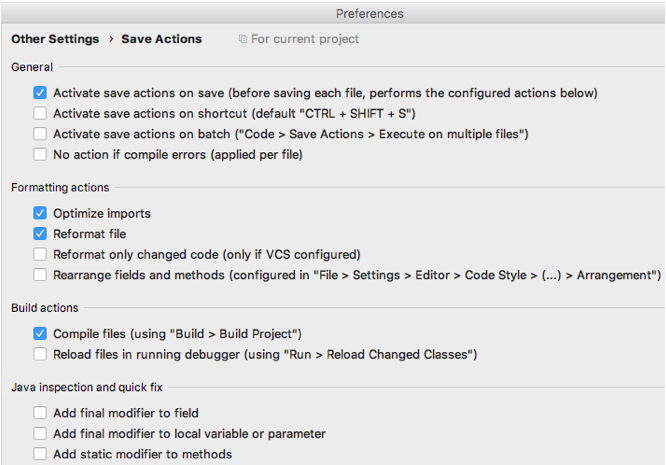The height and width of the screenshot is (465, 666).
Task: Enable 'Reload files in running debugger'
Action: pos(40,354)
